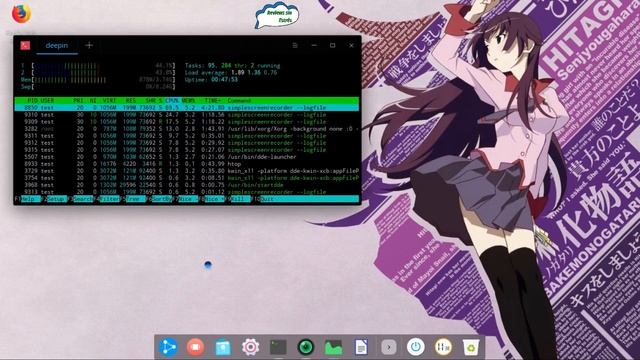Viewport: 640px width, 360px height.
Task: Click the terminal app icon in titlebar
Action: [x=25, y=45]
